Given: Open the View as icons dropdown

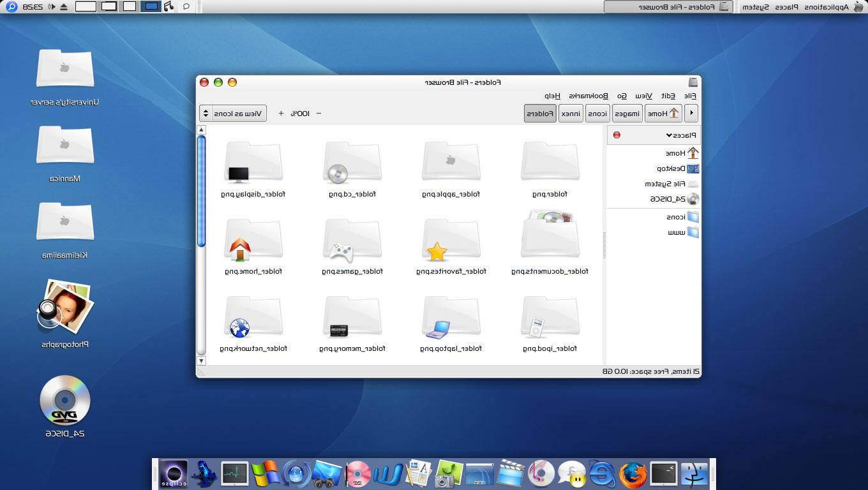Looking at the screenshot, I should (233, 114).
